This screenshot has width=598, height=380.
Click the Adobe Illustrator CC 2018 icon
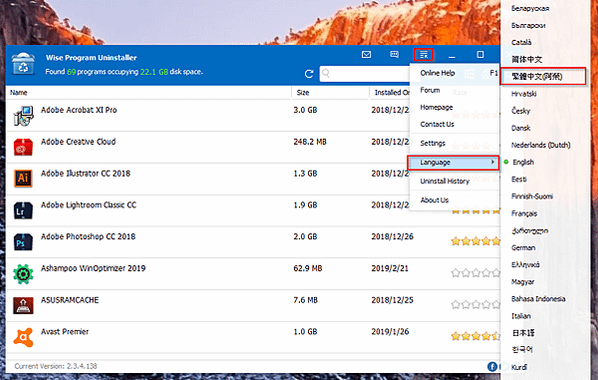[23, 178]
